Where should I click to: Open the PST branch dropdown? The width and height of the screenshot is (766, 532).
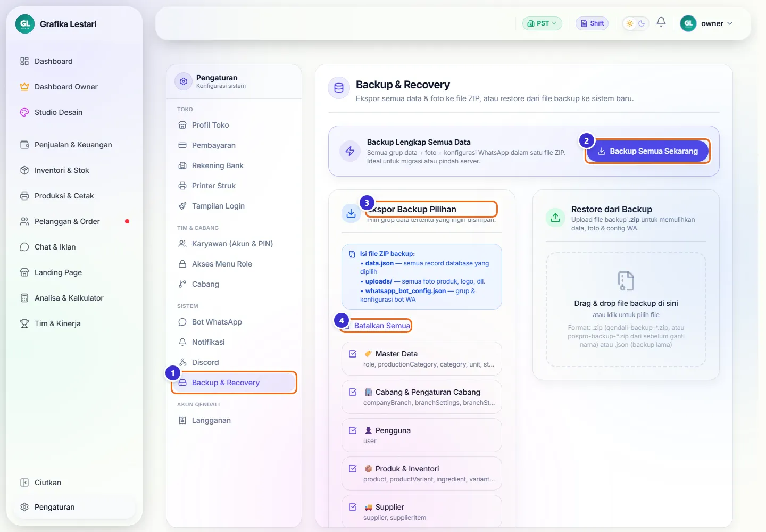542,23
